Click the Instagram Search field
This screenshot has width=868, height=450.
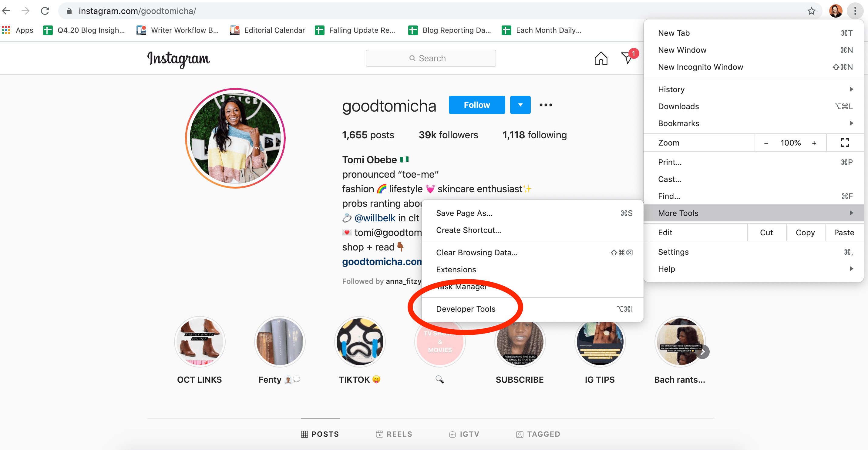(x=431, y=58)
